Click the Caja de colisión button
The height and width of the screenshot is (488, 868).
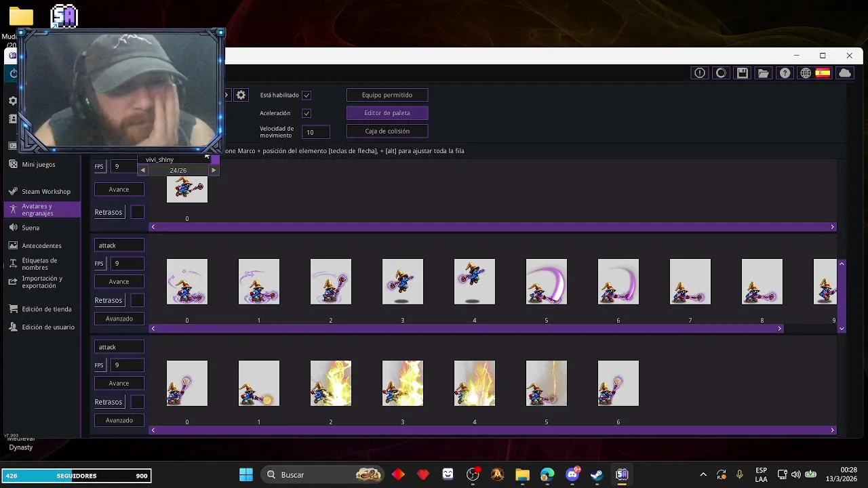[387, 131]
